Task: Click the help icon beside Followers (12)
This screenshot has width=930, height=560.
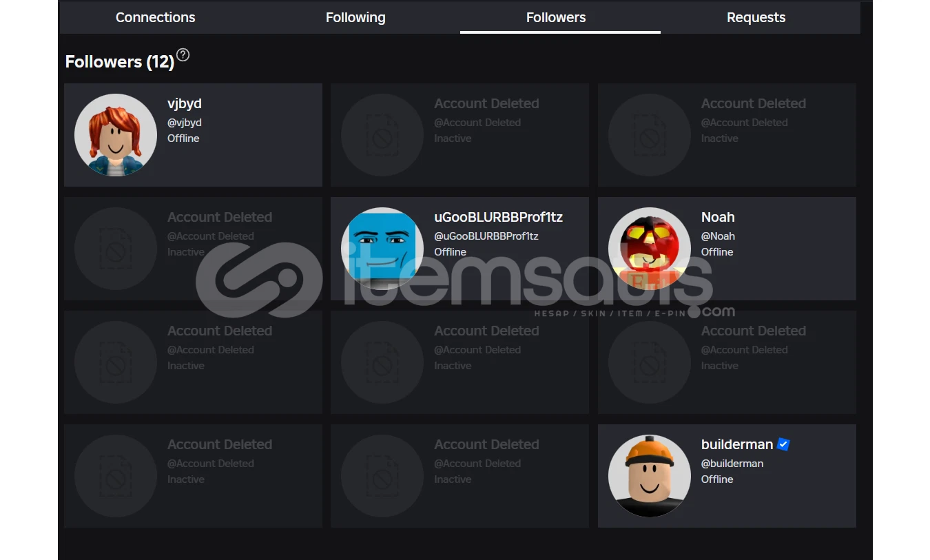Action: pos(183,55)
